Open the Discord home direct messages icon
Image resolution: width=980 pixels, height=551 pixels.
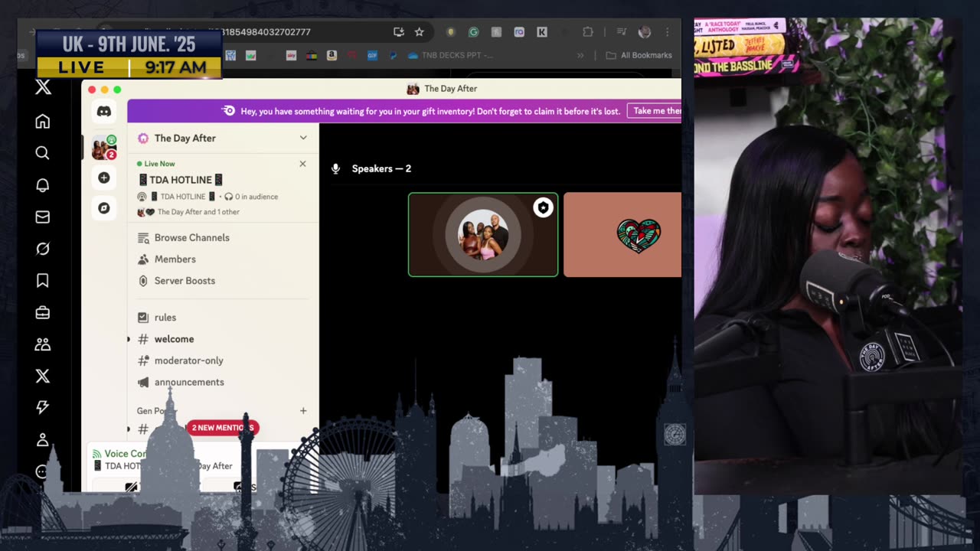(x=104, y=112)
